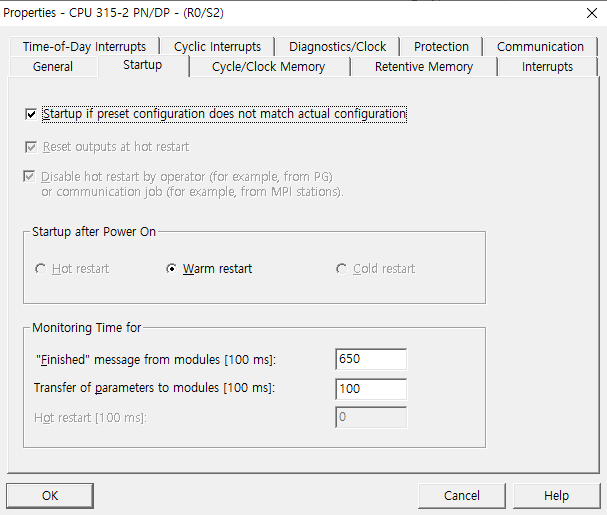The width and height of the screenshot is (607, 515).
Task: Toggle Disable hot restart by operator checkbox
Action: click(x=29, y=177)
